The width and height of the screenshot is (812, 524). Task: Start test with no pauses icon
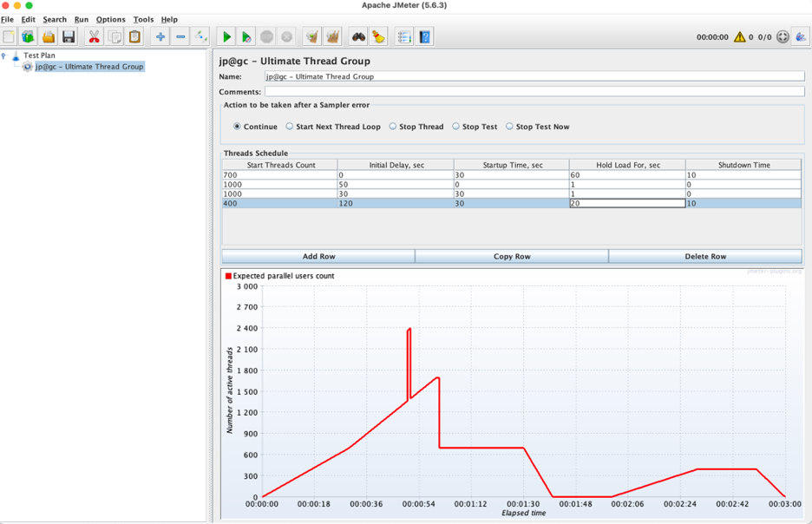tap(246, 36)
